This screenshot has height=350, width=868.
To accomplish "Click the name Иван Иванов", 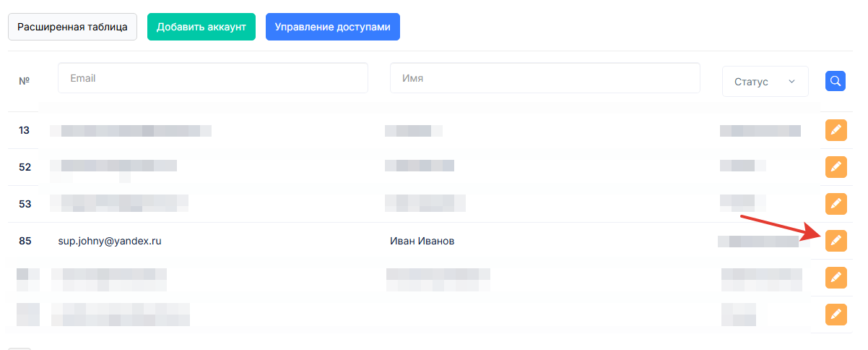I will pyautogui.click(x=422, y=241).
